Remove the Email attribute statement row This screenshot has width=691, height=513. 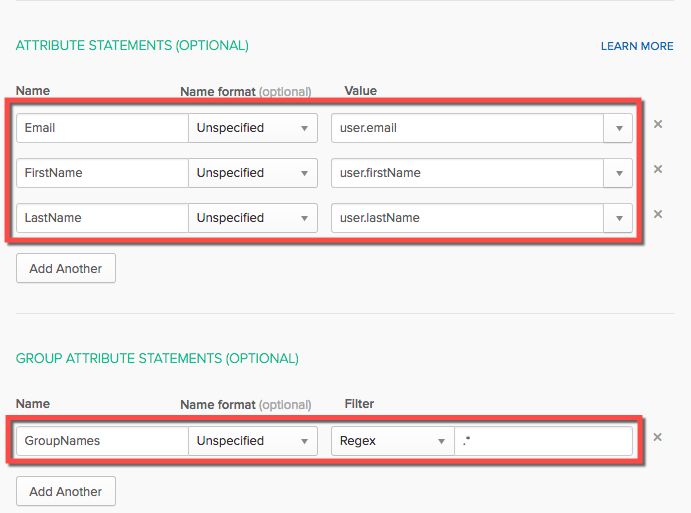(658, 125)
